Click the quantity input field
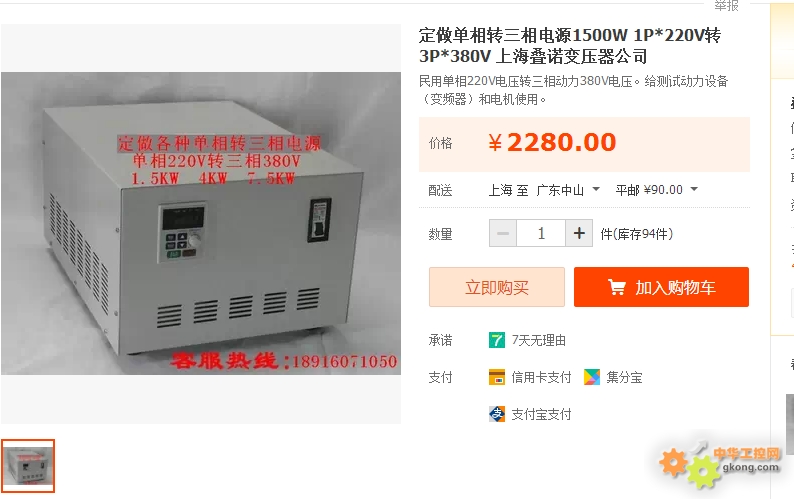Screen dimensions: 794x499 pos(541,234)
